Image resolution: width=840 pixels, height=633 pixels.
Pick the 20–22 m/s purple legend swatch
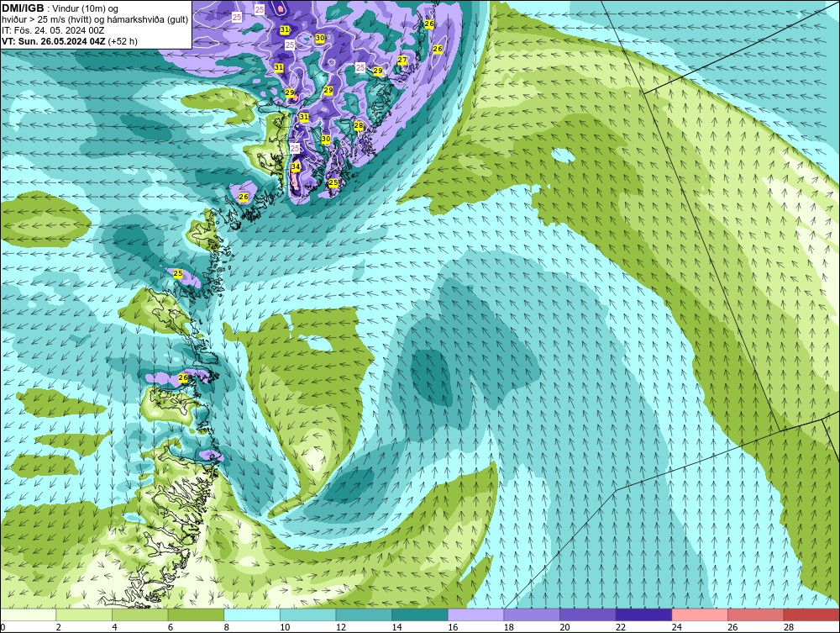[x=588, y=615]
